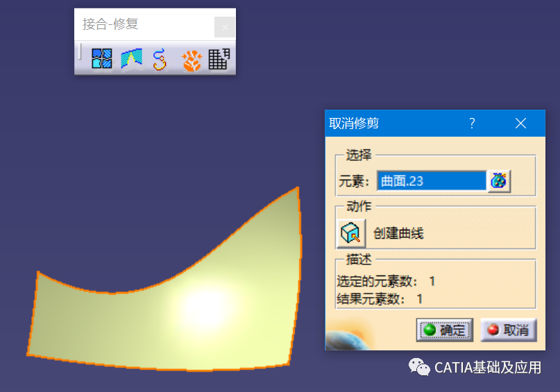Open the element list icon beside 曲面.23
The image size is (560, 392).
pos(499,181)
